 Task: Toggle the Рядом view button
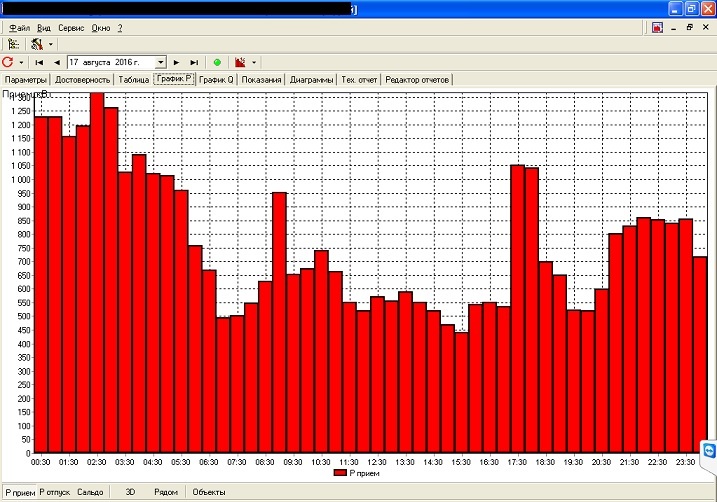coord(166,492)
